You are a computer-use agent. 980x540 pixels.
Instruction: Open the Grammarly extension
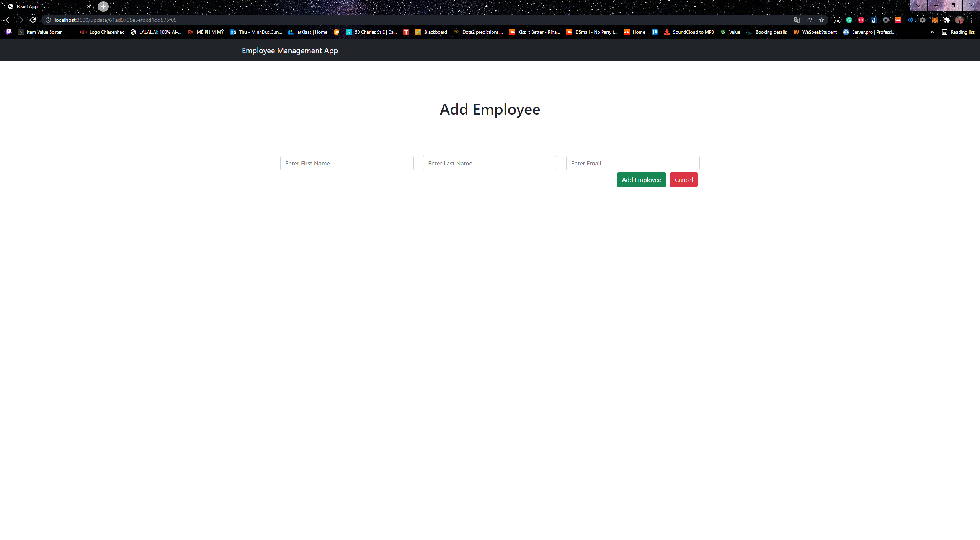pyautogui.click(x=849, y=20)
